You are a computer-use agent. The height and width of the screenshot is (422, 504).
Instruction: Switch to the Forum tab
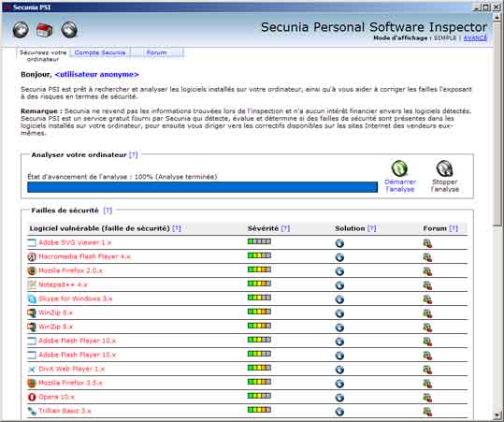click(156, 52)
